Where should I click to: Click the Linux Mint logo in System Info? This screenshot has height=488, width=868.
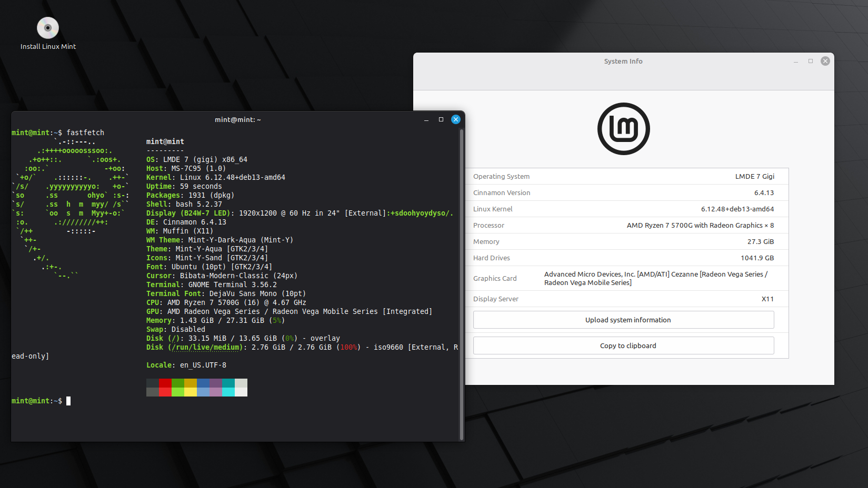coord(623,129)
